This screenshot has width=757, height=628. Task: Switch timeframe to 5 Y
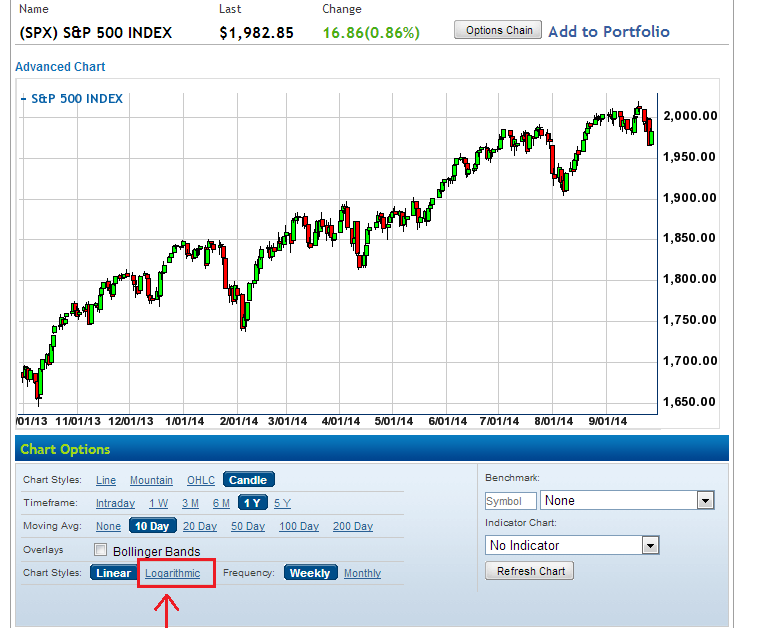pyautogui.click(x=282, y=503)
